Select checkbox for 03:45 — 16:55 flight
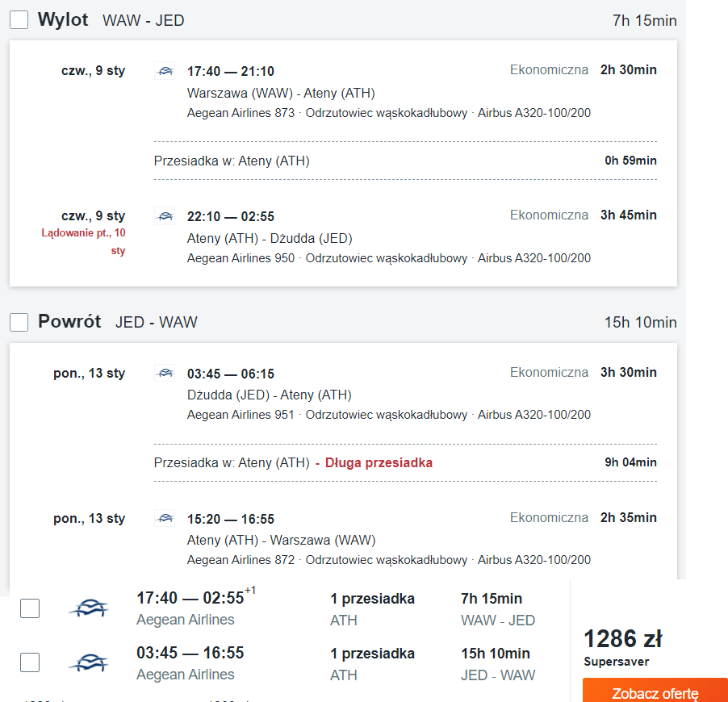The image size is (728, 702). click(30, 662)
